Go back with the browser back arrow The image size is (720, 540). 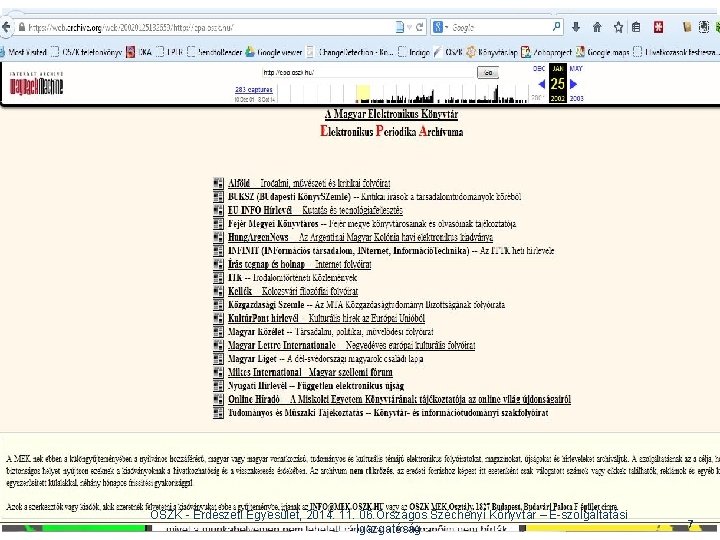[x=5, y=27]
